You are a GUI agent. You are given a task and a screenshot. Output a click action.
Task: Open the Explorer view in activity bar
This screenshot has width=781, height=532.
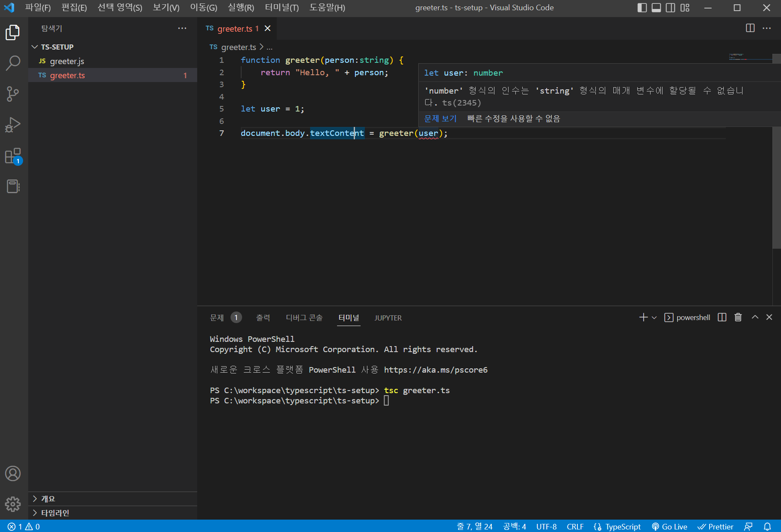click(x=13, y=32)
